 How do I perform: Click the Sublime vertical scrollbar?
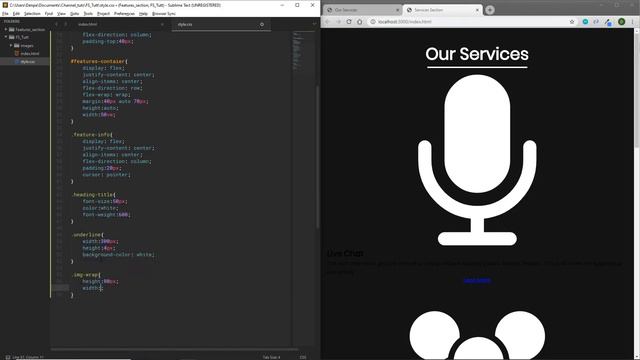(x=318, y=157)
